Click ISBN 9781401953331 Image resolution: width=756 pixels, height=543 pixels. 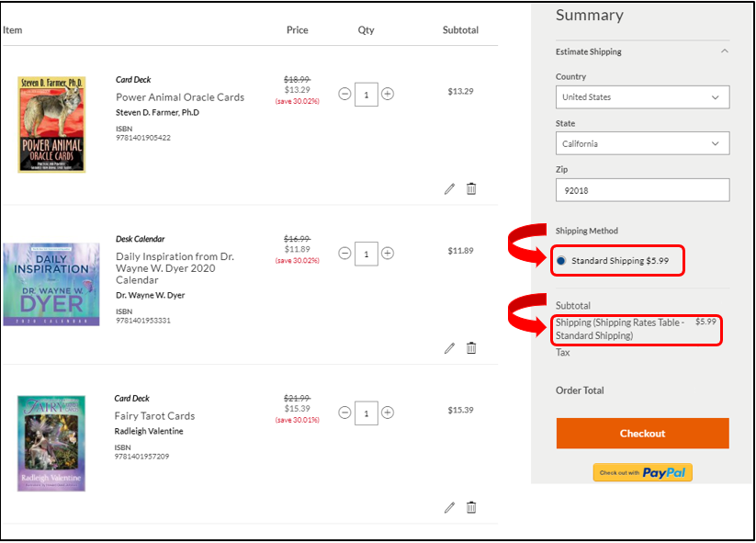click(x=143, y=321)
